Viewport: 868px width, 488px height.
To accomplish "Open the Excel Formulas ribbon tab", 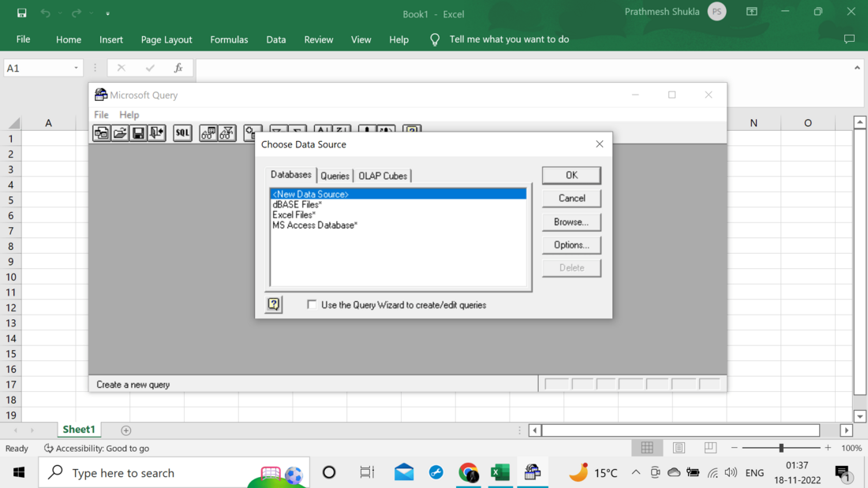I will click(x=229, y=39).
